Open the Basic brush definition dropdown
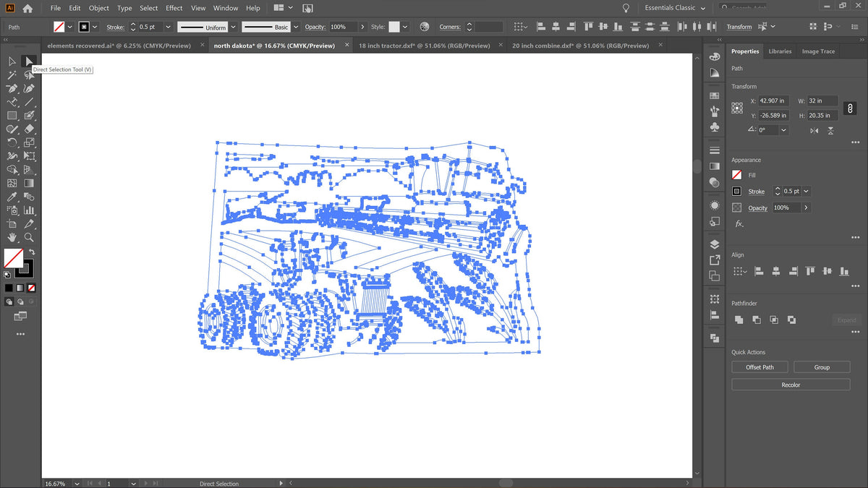This screenshot has width=868, height=488. pos(295,27)
